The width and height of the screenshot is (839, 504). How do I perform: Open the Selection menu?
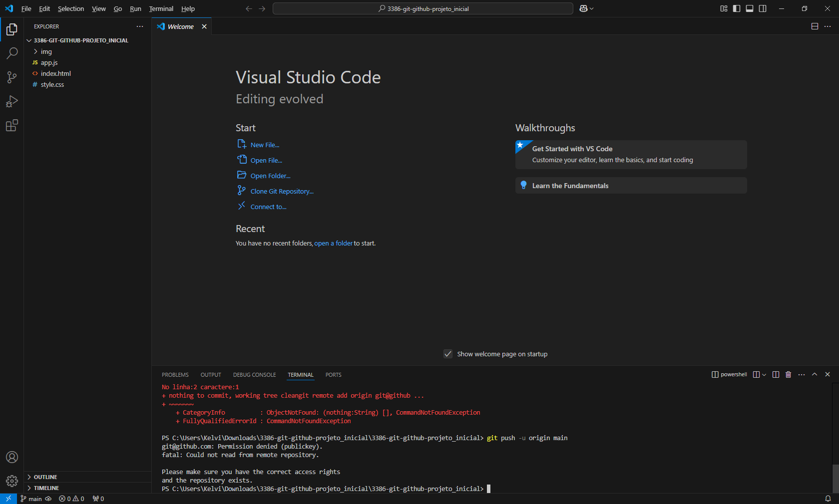coord(71,8)
